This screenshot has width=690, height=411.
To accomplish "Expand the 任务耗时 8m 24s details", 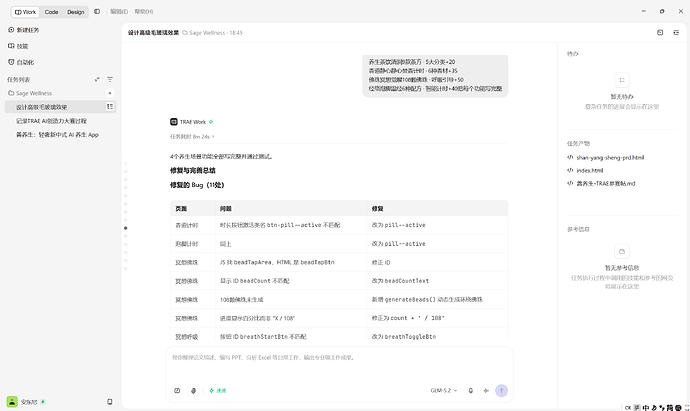I will coord(192,137).
